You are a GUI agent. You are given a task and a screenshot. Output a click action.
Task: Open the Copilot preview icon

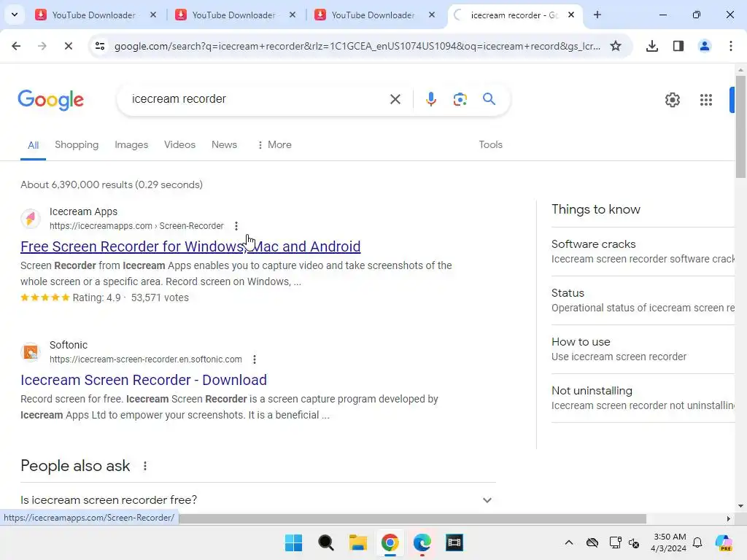724,542
